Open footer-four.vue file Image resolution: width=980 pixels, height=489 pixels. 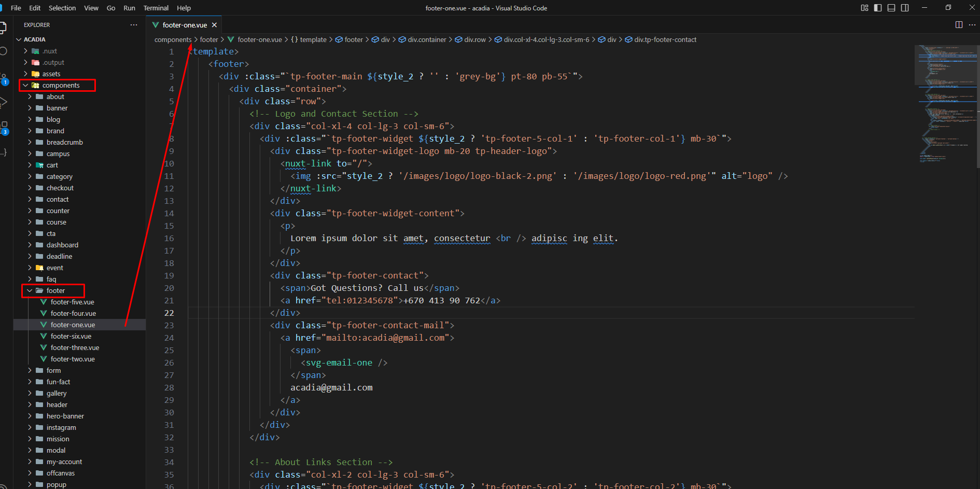[73, 313]
